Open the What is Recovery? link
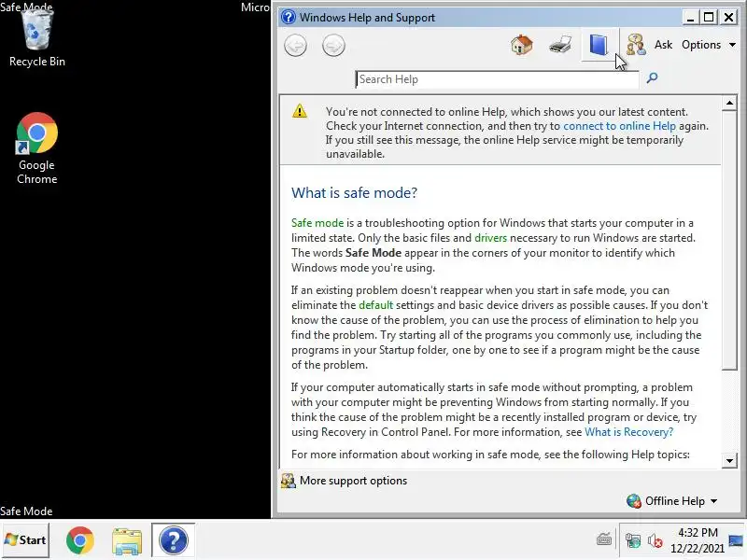 coord(628,432)
